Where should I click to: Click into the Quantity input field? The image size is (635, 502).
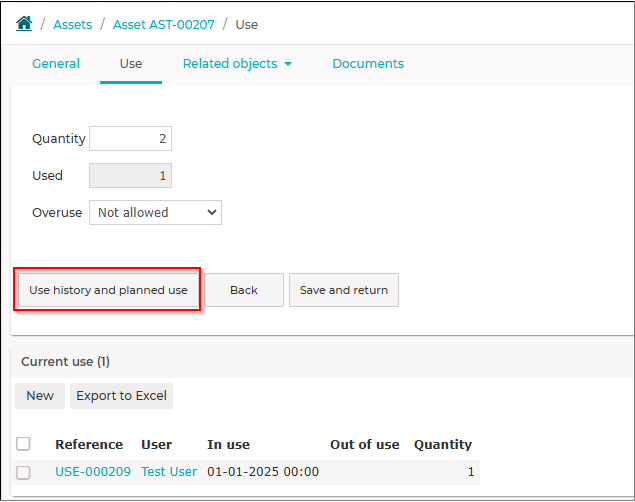(130, 138)
